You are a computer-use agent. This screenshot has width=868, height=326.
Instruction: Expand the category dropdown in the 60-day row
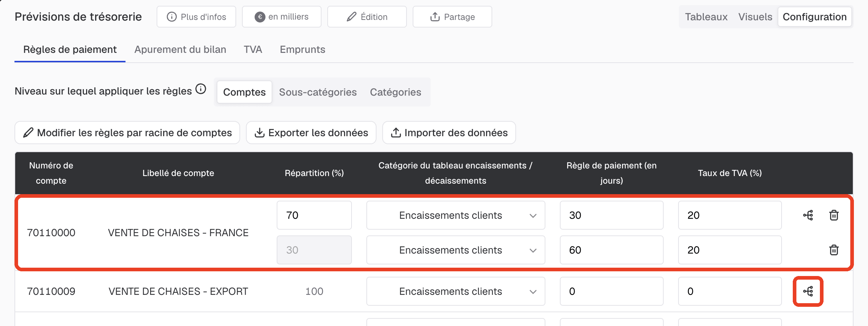[456, 250]
